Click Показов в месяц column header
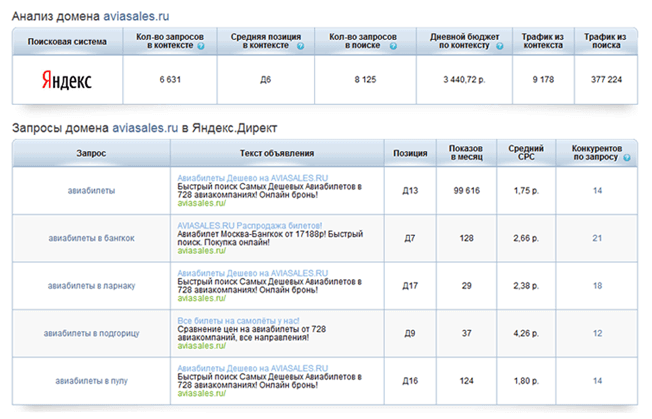The height and width of the screenshot is (419, 652). pyautogui.click(x=466, y=153)
